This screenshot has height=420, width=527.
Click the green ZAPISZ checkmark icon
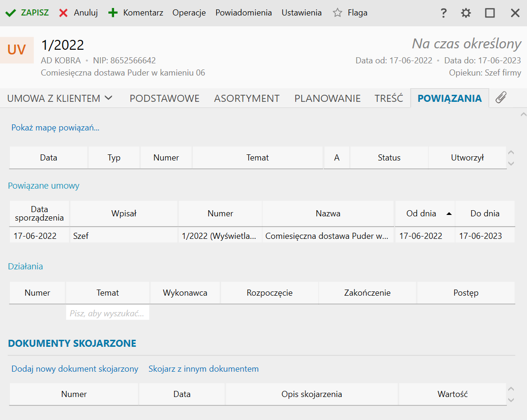click(x=10, y=13)
